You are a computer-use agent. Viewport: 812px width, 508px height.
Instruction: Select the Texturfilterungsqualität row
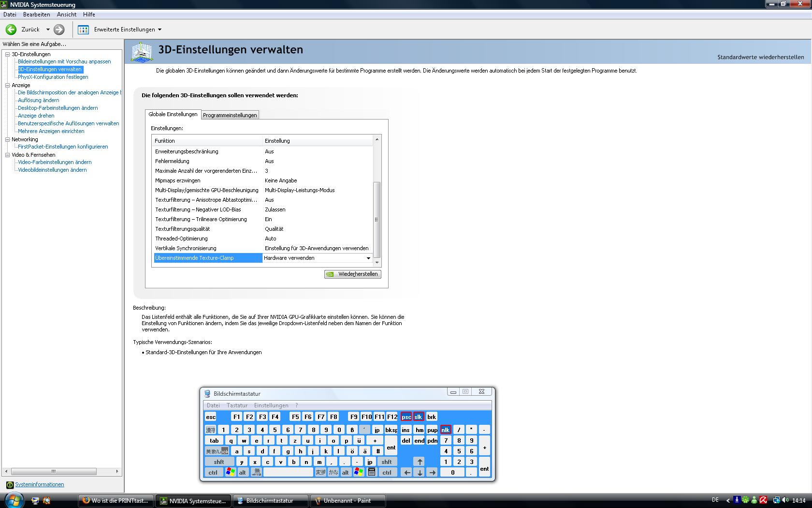click(263, 229)
